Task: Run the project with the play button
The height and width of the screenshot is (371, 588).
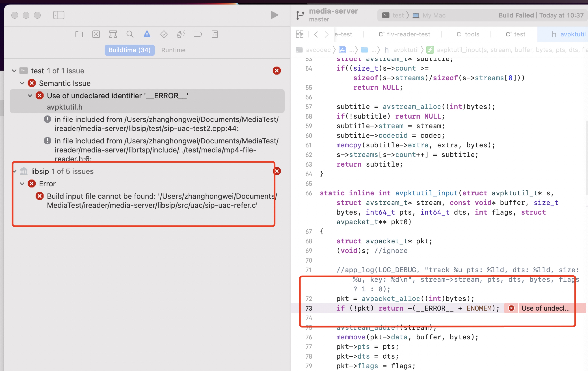Action: coord(274,15)
